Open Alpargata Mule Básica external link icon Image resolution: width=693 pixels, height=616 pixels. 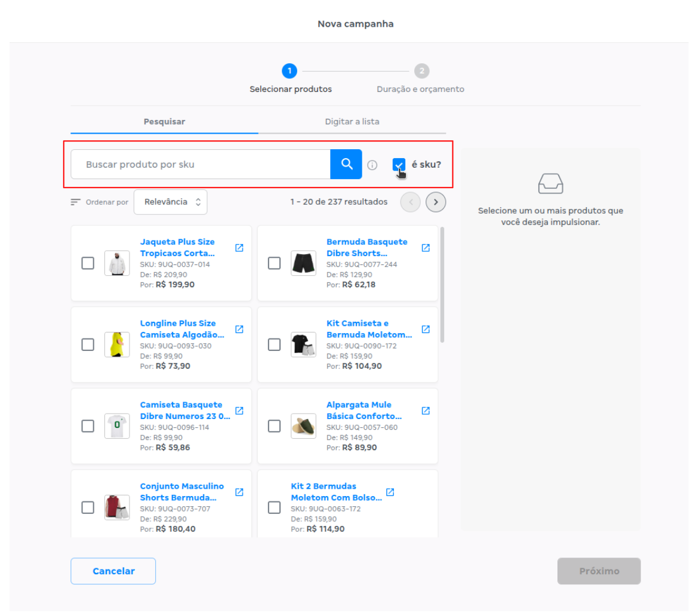[426, 411]
